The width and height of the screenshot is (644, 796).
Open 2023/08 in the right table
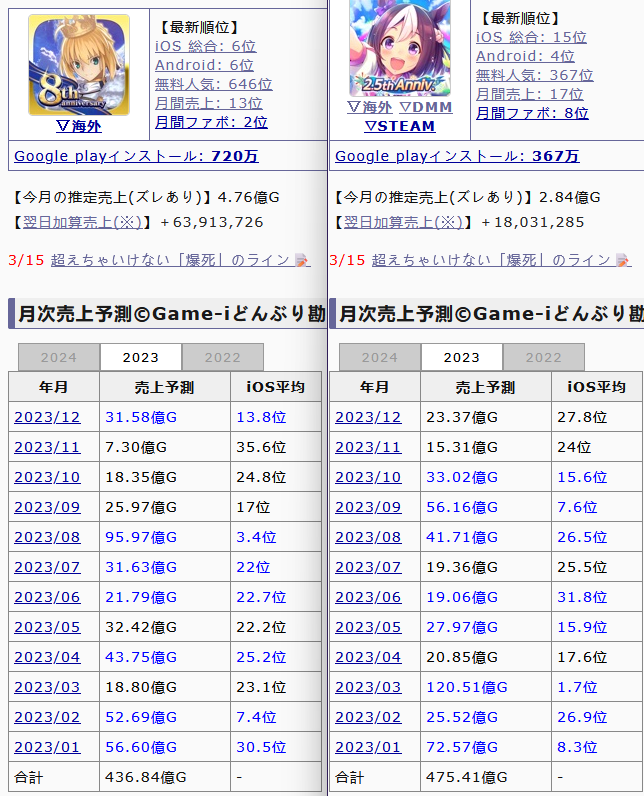tap(368, 537)
